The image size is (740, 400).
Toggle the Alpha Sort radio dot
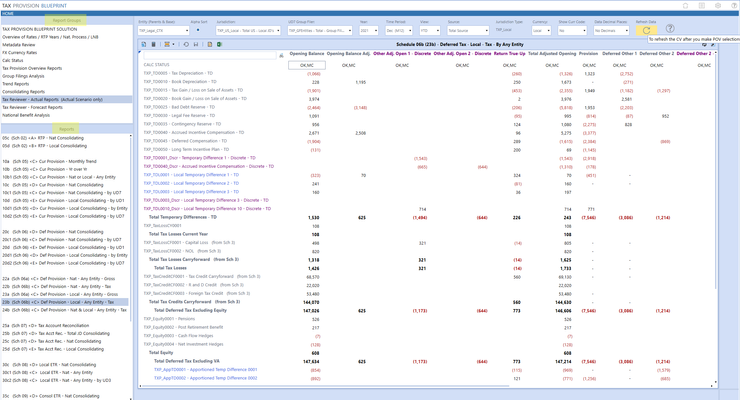[x=198, y=30]
